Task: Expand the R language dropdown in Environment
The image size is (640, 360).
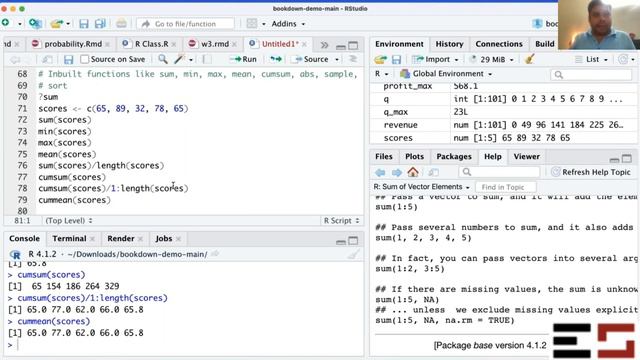Action: click(x=381, y=74)
